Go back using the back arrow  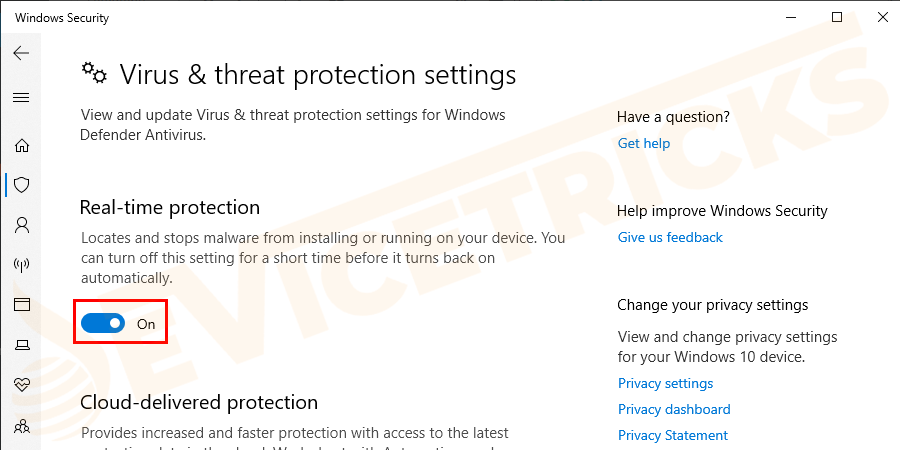(x=21, y=53)
